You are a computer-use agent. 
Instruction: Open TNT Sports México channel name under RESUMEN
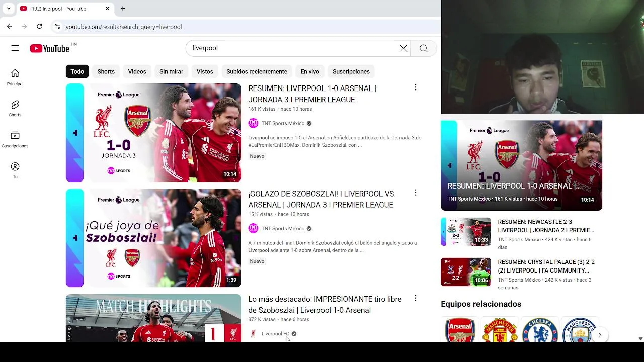pos(283,123)
